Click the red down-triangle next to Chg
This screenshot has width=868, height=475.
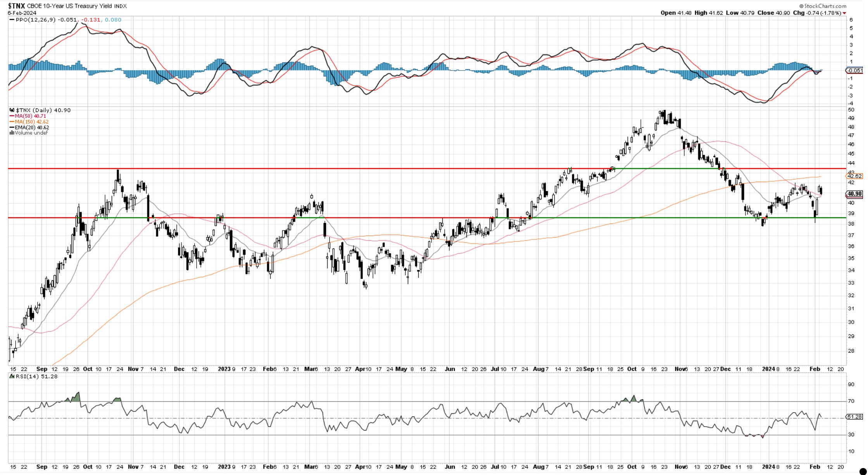(844, 13)
